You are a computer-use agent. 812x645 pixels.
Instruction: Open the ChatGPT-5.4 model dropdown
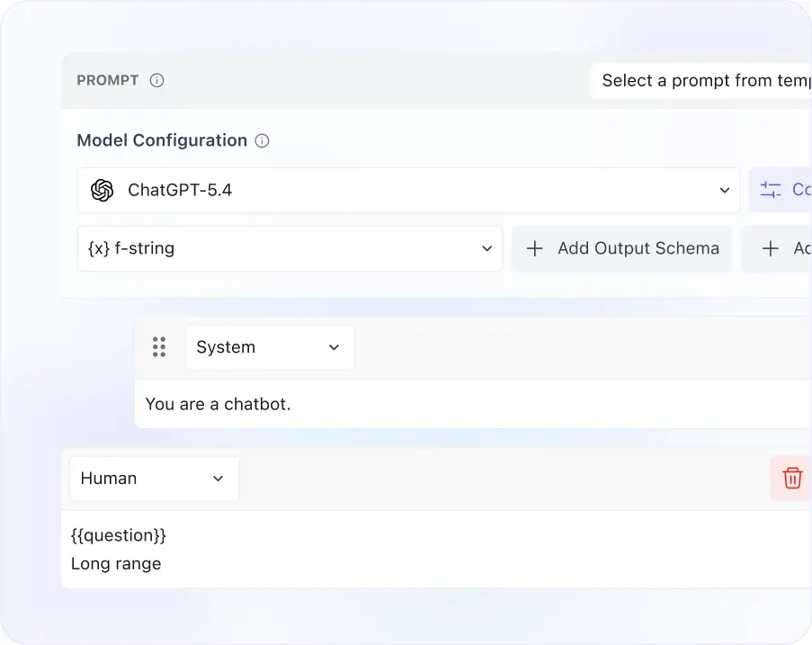pos(408,190)
